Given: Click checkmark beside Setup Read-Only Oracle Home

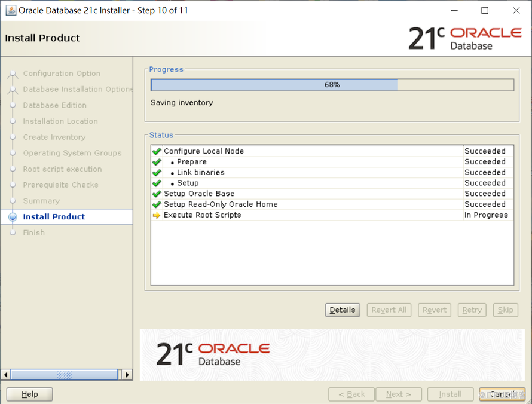Looking at the screenshot, I should (x=157, y=204).
